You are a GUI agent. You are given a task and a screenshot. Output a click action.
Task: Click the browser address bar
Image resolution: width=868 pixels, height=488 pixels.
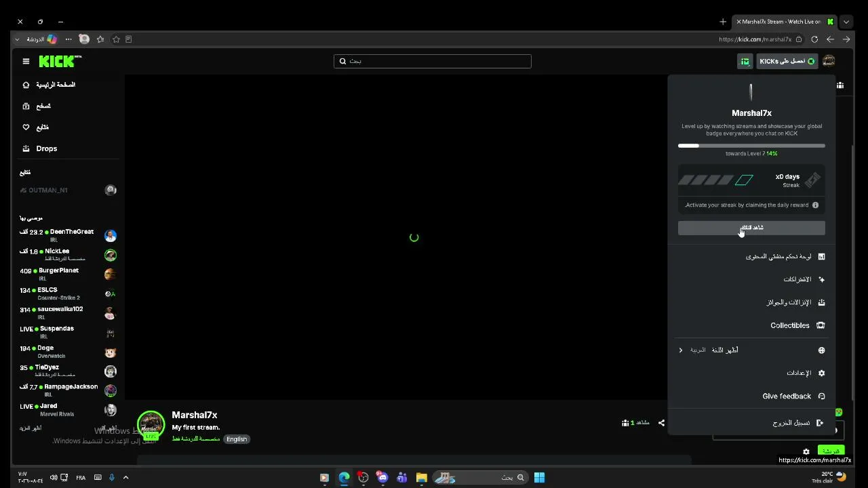coord(755,39)
